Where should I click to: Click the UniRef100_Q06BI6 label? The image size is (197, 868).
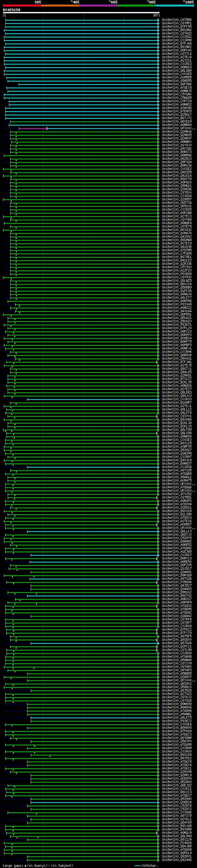[x=177, y=802]
